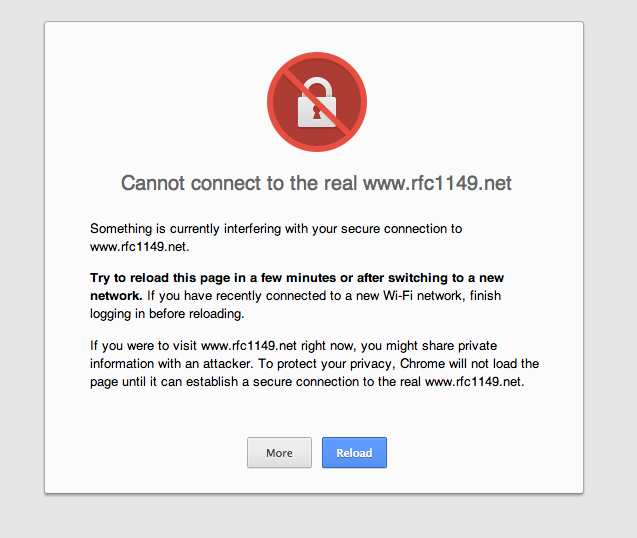
Task: Click the standalone "www.rfc1149.net." line in the first paragraph
Action: pyautogui.click(x=140, y=245)
